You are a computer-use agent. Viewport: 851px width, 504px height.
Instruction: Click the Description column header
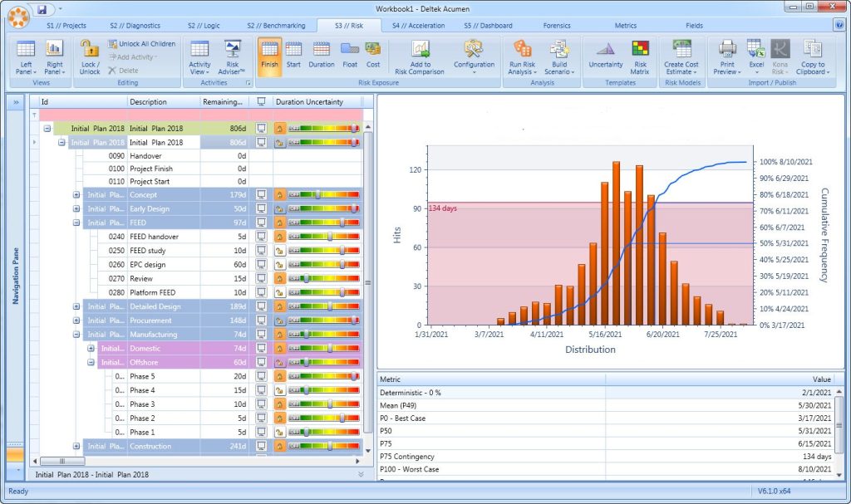click(x=164, y=102)
